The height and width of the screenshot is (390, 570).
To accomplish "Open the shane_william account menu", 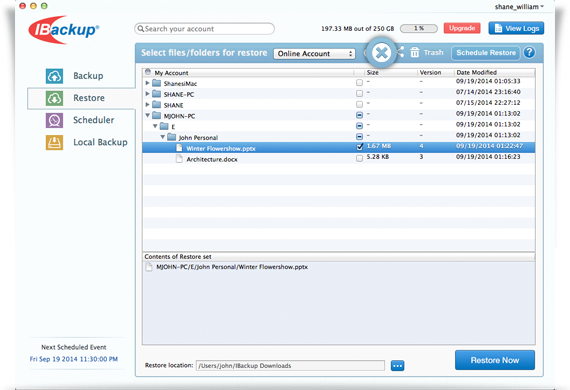I will tap(519, 7).
